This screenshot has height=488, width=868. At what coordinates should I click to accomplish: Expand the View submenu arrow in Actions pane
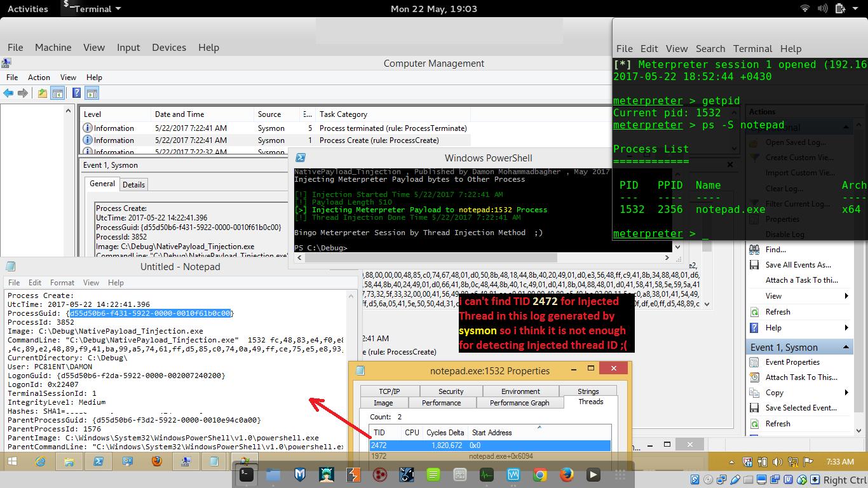click(846, 296)
